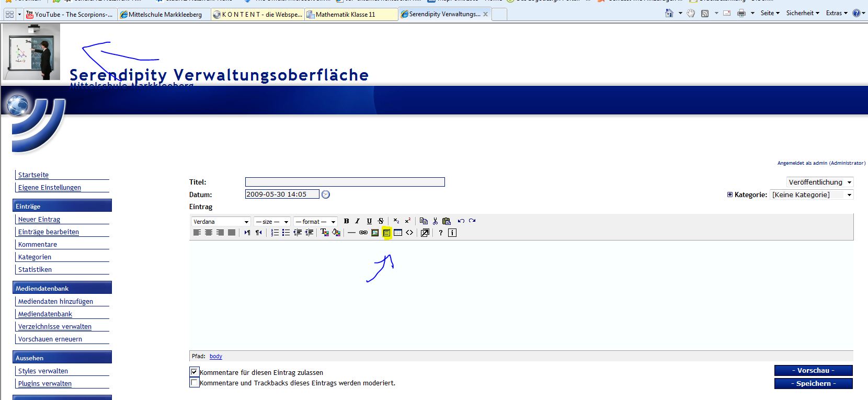Insert an image into the entry
The image size is (868, 400).
[375, 233]
